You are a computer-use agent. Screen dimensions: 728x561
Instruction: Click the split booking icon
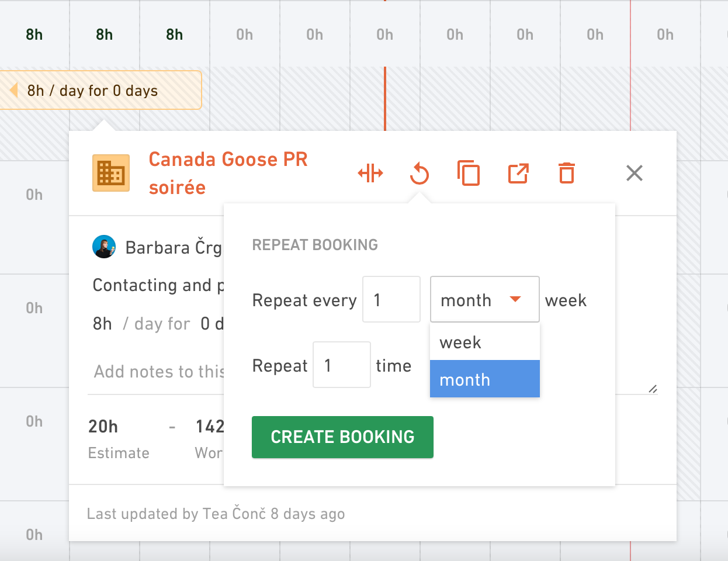370,174
